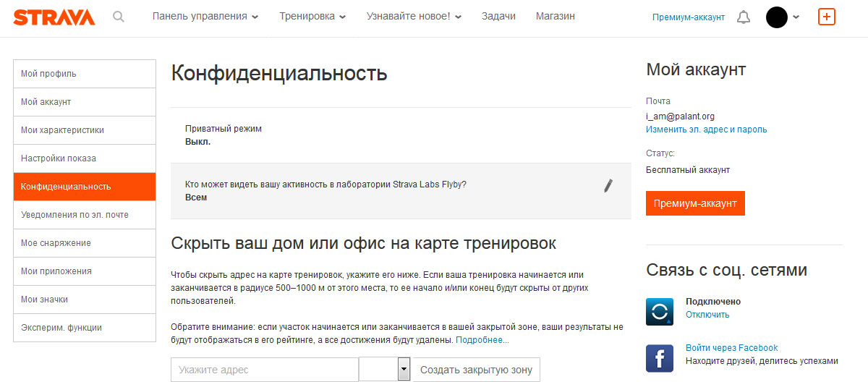Click the Strava logo
The width and height of the screenshot is (868, 382).
point(54,17)
